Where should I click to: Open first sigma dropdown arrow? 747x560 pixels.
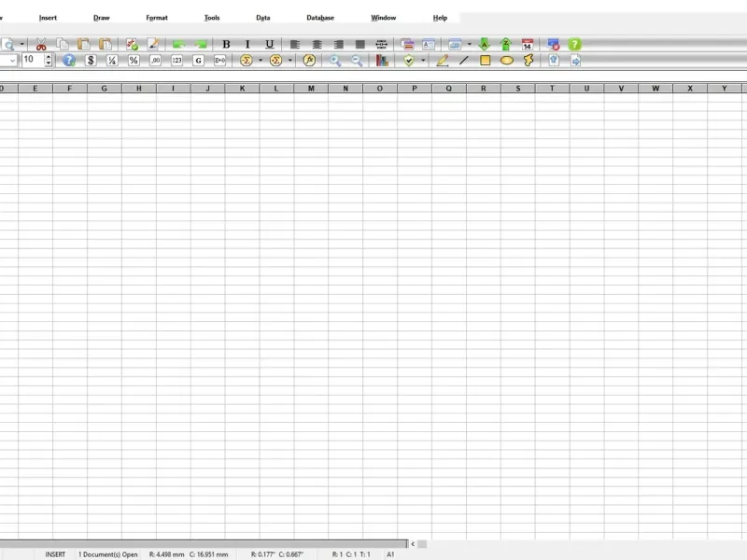pos(261,61)
